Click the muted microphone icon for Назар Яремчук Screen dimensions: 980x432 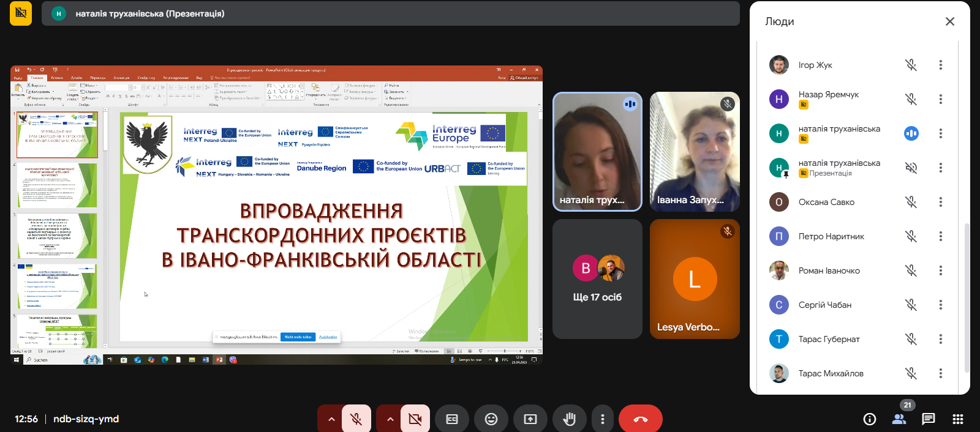(x=911, y=99)
